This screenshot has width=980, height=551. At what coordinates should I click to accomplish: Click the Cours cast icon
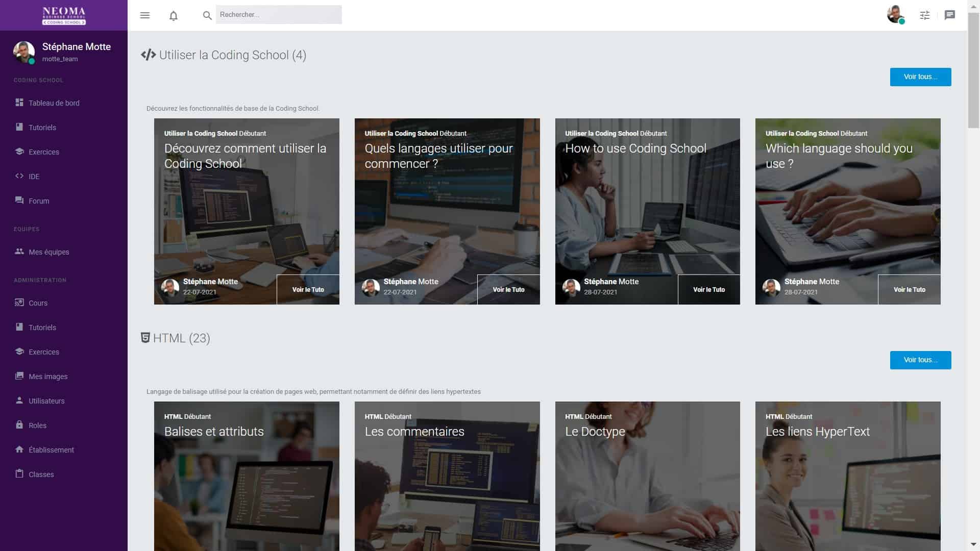(x=19, y=303)
